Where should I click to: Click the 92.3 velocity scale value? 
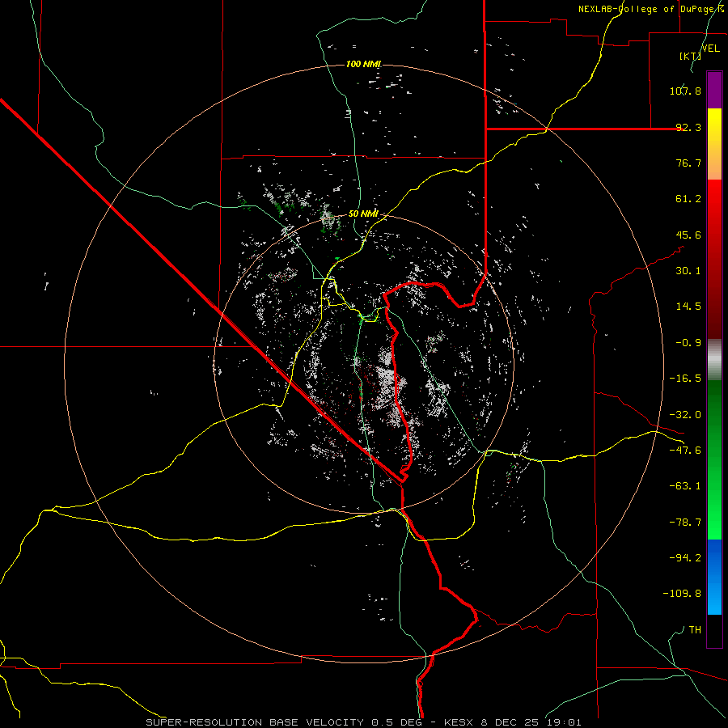pos(688,127)
